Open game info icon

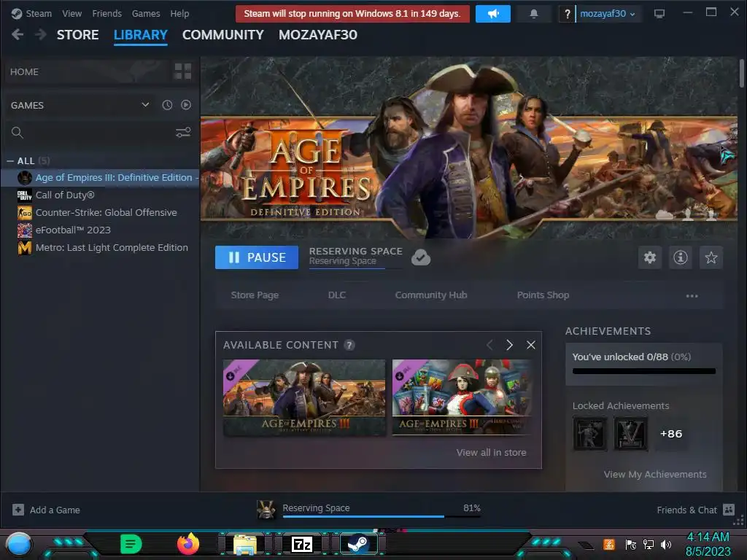pos(681,257)
